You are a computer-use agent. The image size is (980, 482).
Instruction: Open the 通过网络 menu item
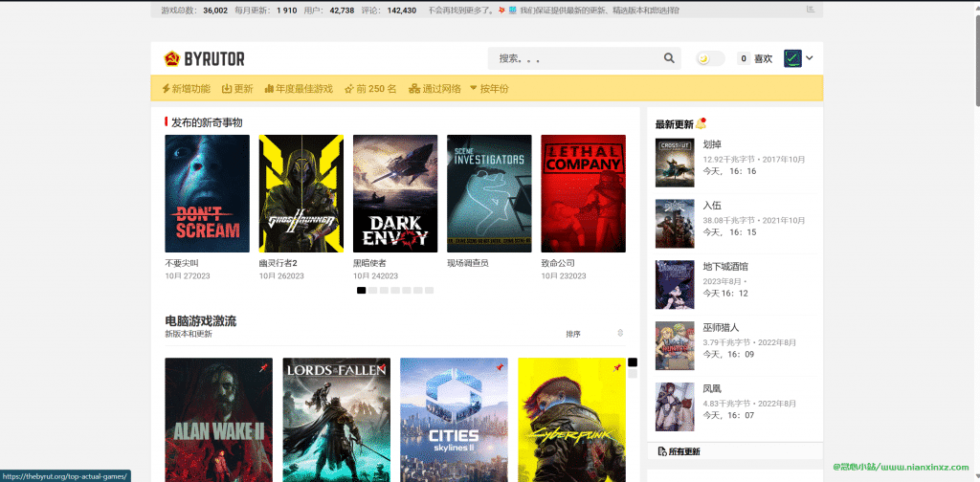click(435, 89)
